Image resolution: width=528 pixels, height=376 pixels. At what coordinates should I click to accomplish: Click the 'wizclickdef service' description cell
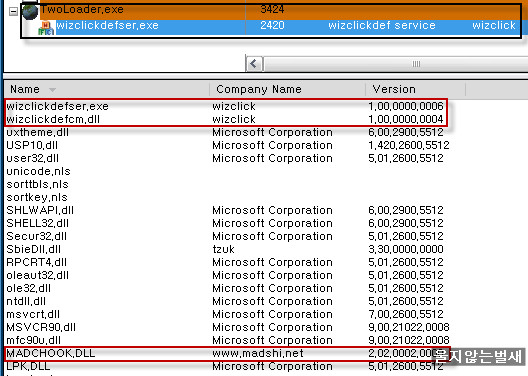coord(382,25)
